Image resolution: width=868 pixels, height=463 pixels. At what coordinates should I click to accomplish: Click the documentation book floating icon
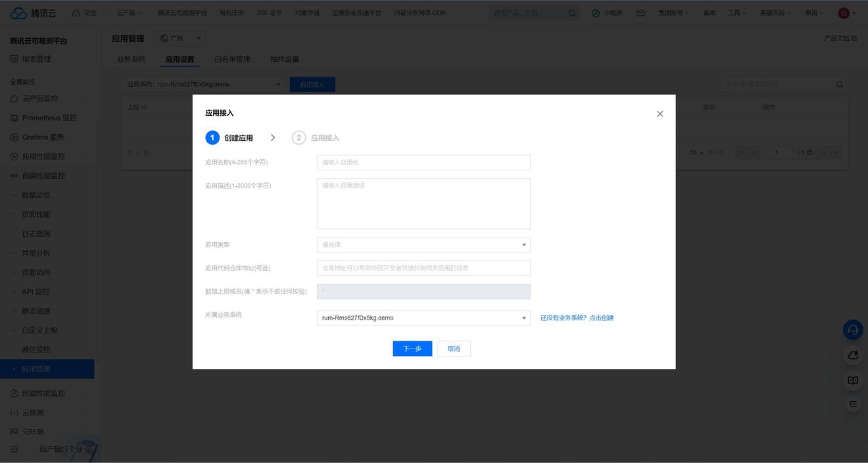tap(853, 380)
